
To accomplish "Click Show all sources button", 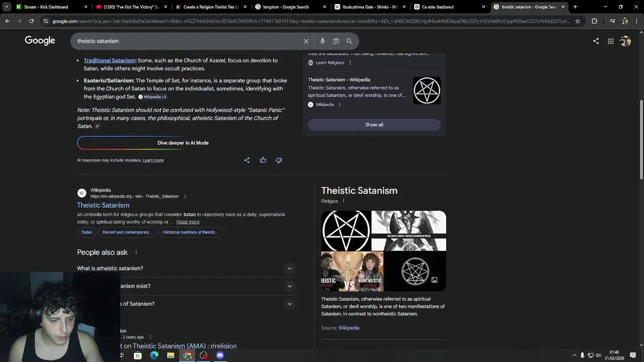I will (x=374, y=125).
